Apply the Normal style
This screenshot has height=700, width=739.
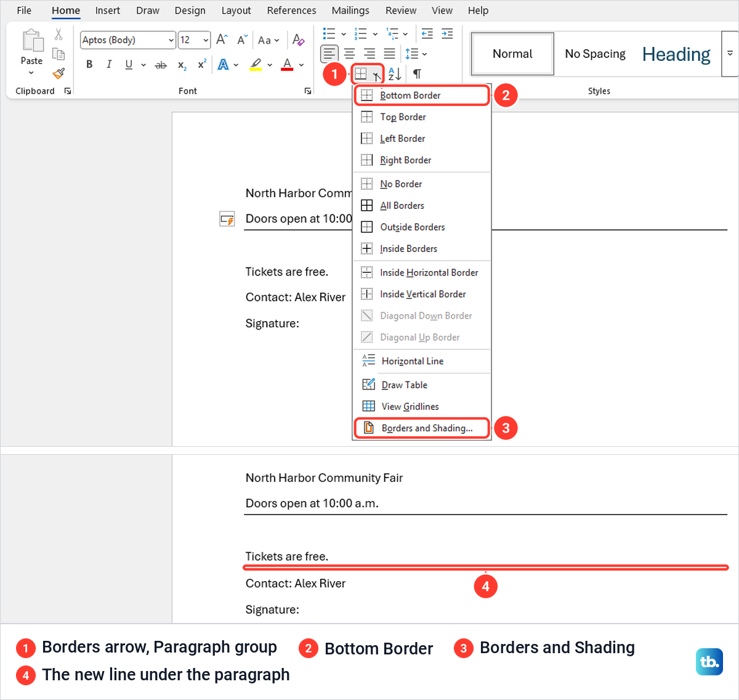512,54
